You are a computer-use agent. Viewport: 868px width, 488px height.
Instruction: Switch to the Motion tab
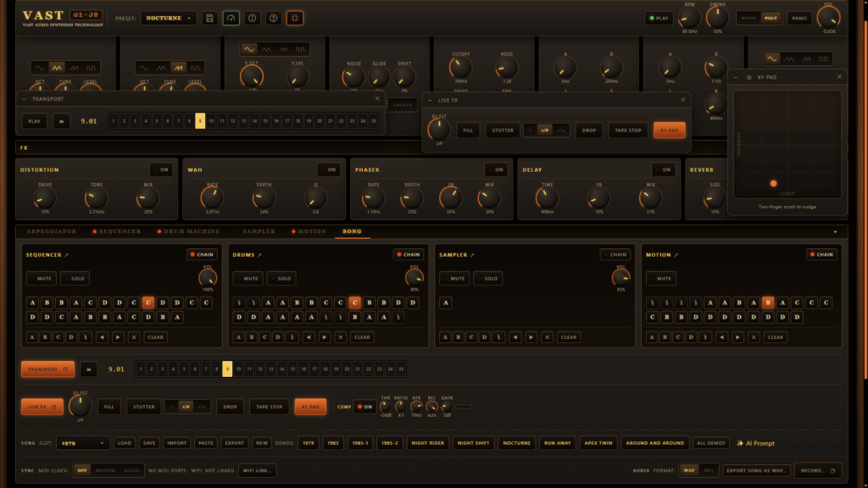pos(309,231)
